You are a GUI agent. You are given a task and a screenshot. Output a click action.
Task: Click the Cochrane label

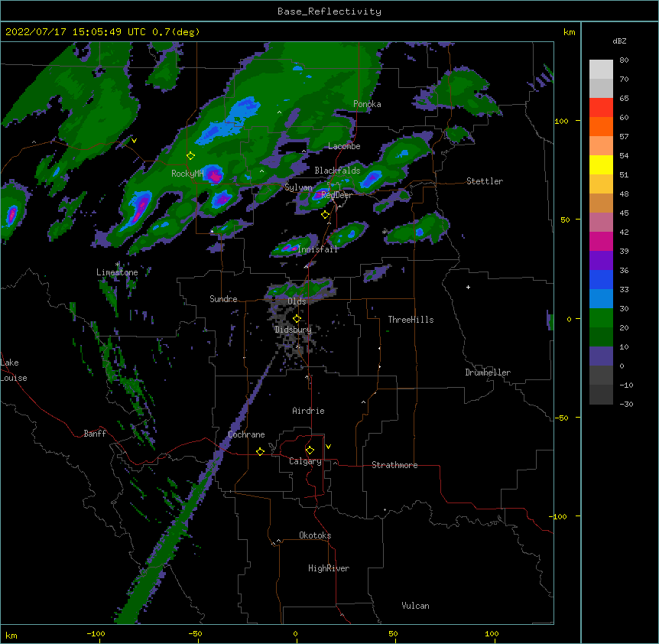pos(246,434)
